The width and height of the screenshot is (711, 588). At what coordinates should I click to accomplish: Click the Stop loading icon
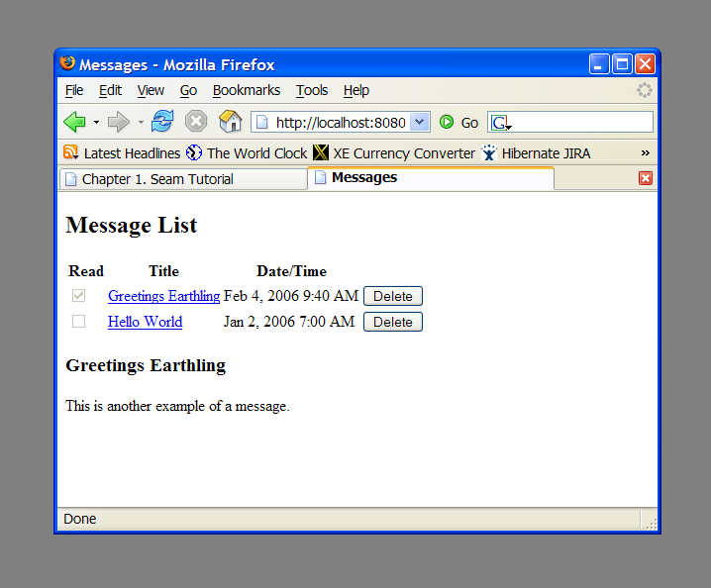[196, 122]
